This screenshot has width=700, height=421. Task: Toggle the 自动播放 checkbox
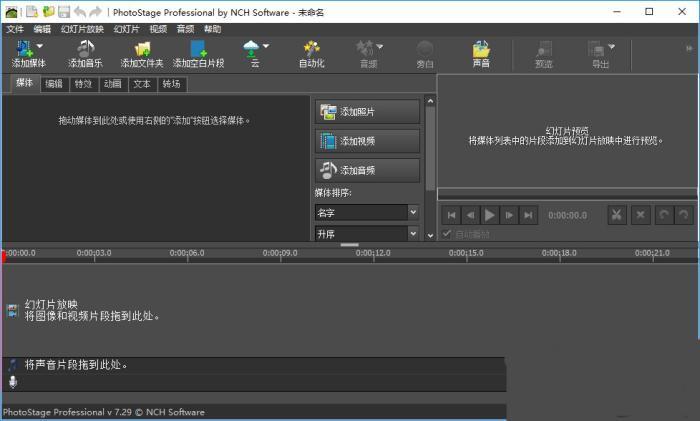coord(447,234)
